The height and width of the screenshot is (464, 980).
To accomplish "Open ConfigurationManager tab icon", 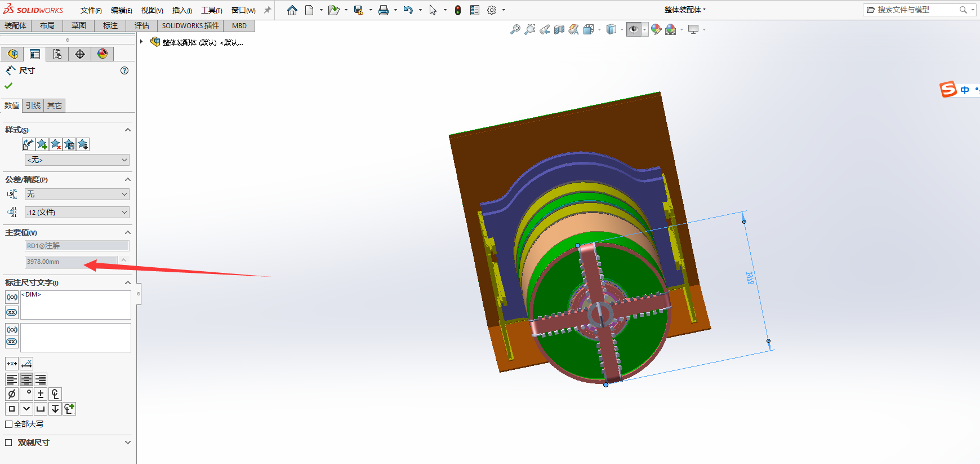I will (x=57, y=54).
